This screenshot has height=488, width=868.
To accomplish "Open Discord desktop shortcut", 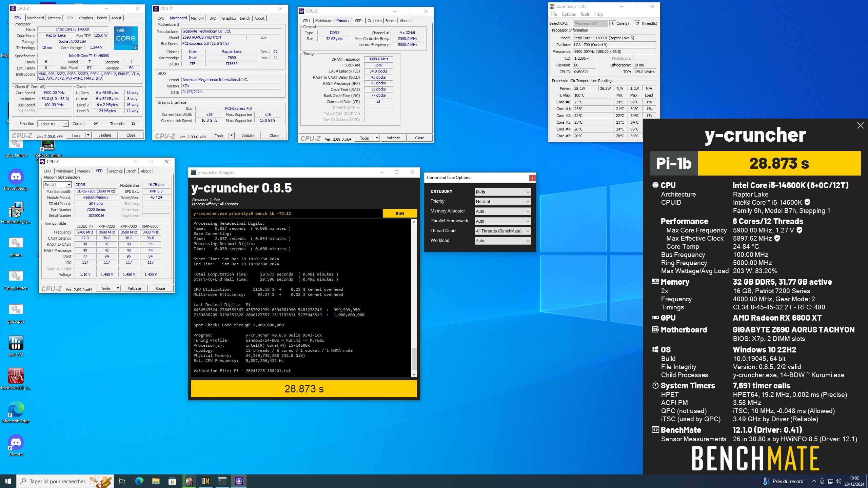I will (x=16, y=445).
